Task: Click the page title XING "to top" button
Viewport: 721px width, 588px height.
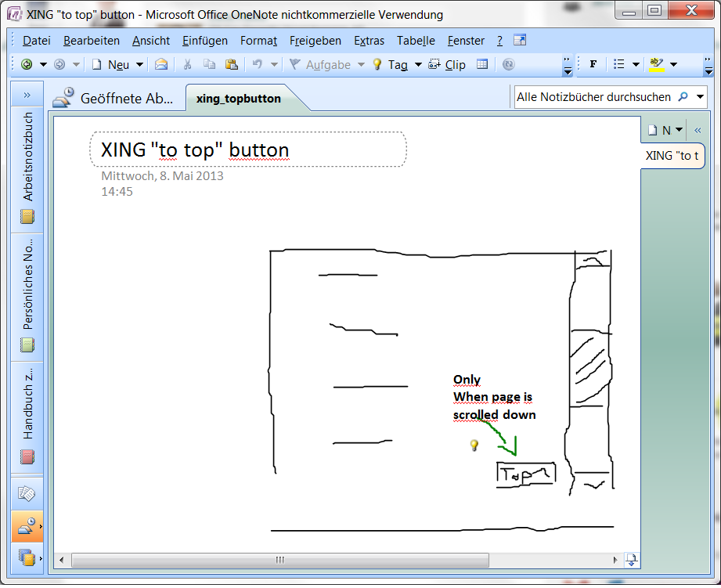Action: click(x=195, y=150)
